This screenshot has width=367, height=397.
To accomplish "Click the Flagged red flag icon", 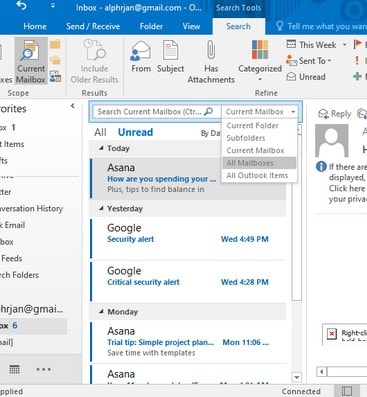I will pos(357,44).
